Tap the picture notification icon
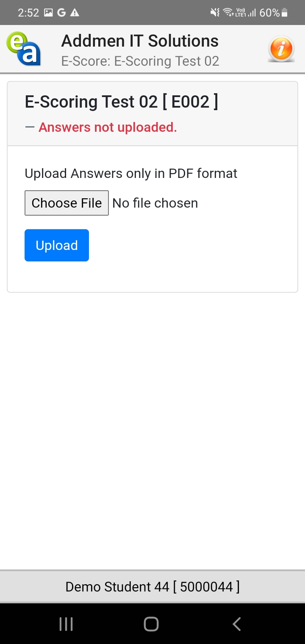The height and width of the screenshot is (644, 305). coord(48,13)
